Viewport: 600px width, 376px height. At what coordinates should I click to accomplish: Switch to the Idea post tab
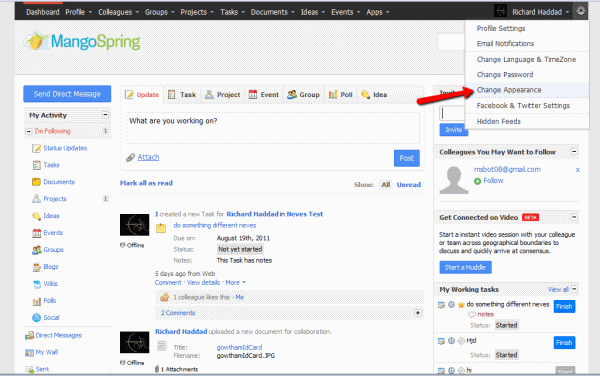pos(374,94)
